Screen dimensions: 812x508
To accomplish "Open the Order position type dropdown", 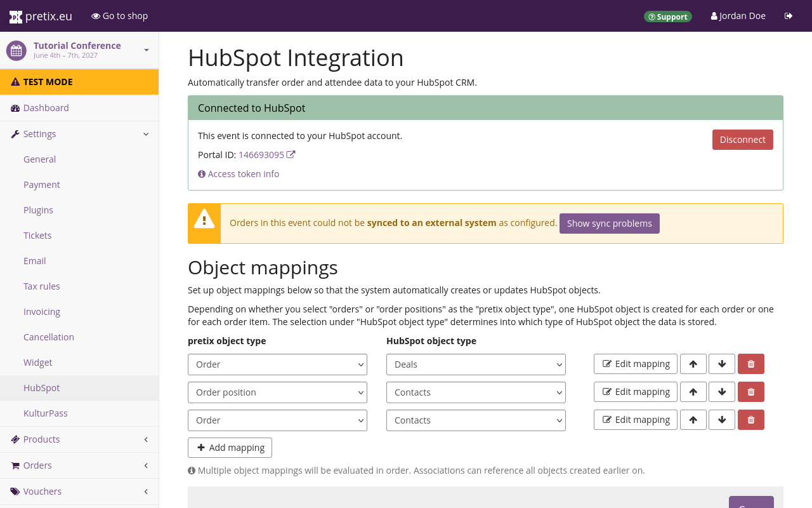I will click(277, 392).
